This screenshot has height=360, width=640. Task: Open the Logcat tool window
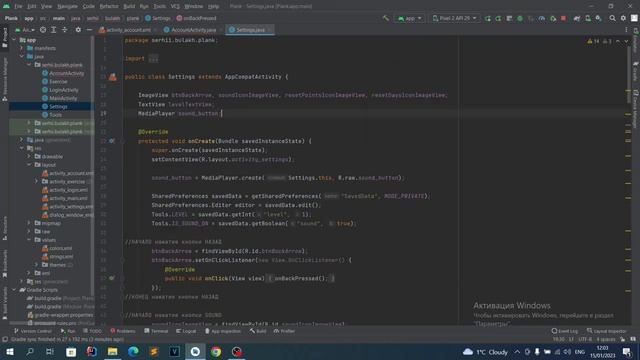(x=186, y=331)
